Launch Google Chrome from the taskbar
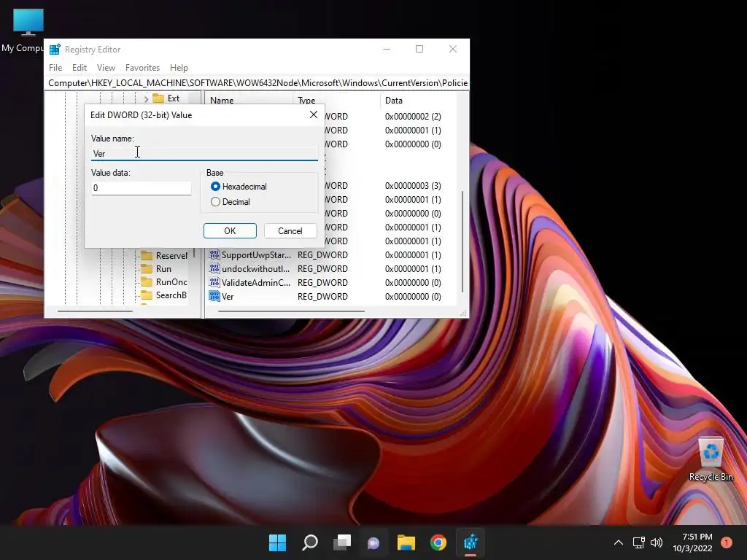Image resolution: width=747 pixels, height=560 pixels. (438, 542)
